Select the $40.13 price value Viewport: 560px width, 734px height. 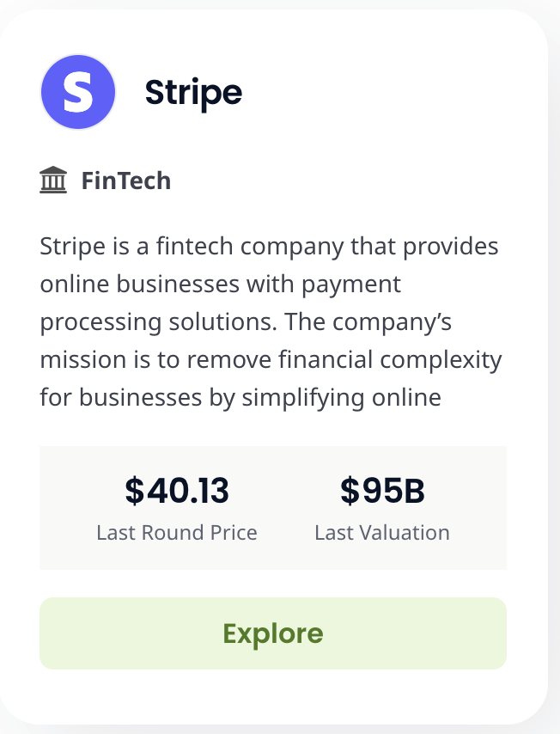(177, 491)
